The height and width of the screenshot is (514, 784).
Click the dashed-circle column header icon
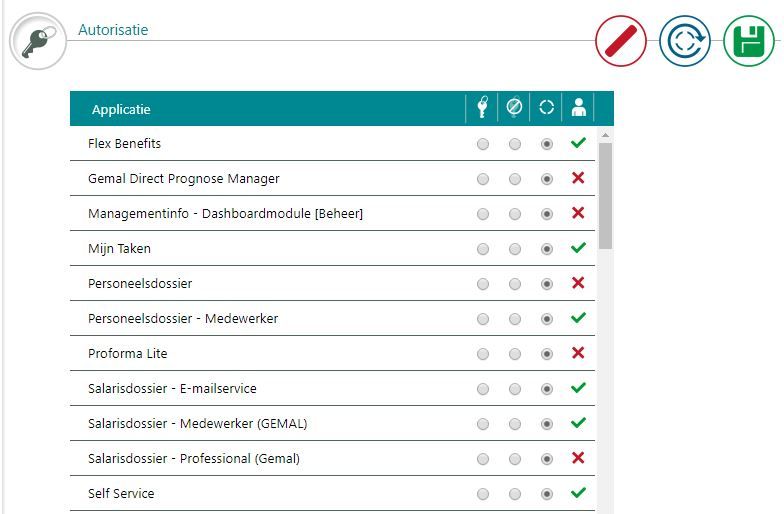click(x=546, y=108)
